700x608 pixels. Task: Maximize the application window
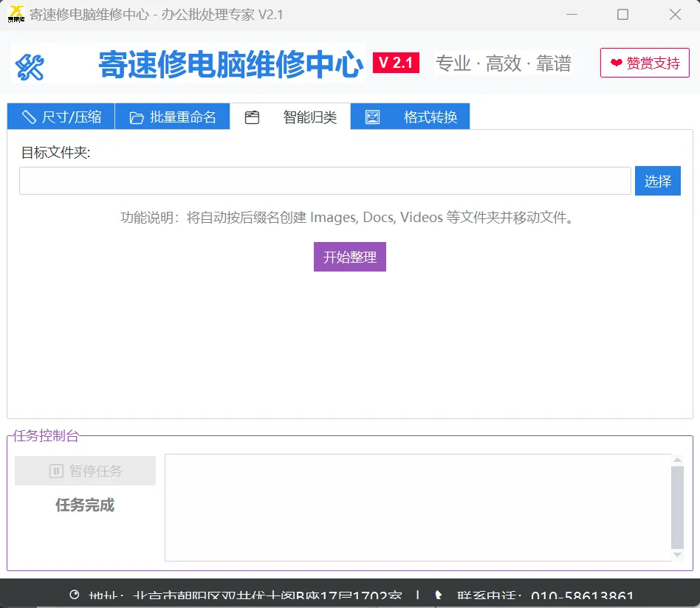pos(622,15)
